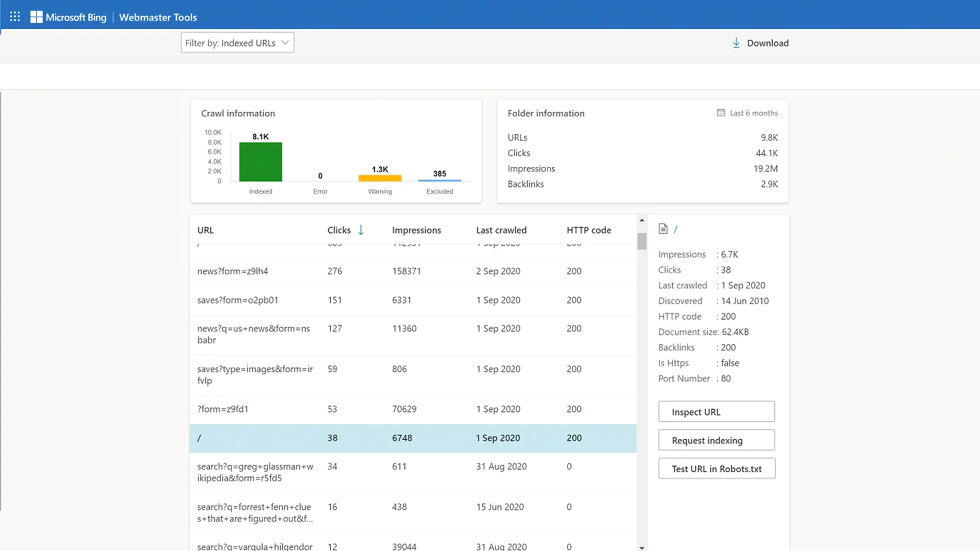Click the Webmaster Tools title link
Viewport: 980px width, 551px height.
tap(158, 17)
